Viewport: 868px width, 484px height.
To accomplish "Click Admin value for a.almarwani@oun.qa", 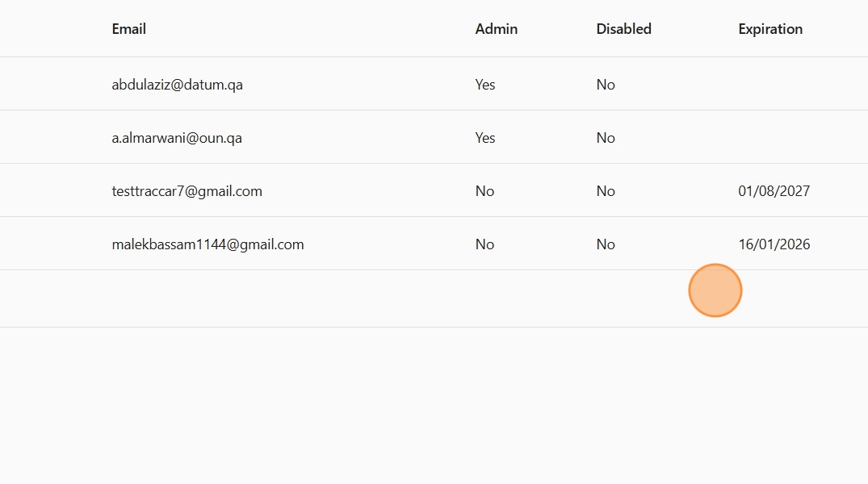I will (485, 138).
